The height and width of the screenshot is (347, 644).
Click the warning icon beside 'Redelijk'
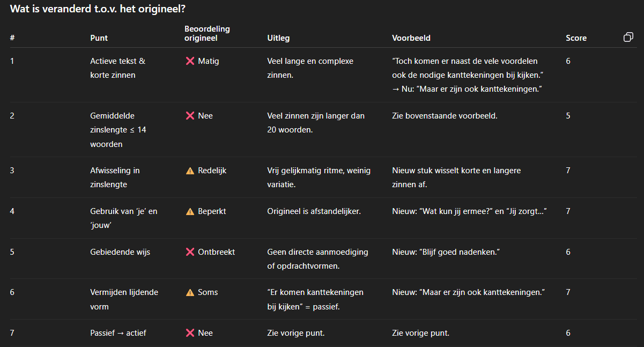(190, 171)
